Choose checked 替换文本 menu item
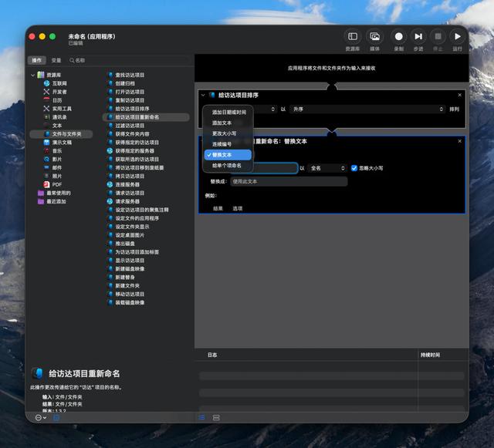 228,155
